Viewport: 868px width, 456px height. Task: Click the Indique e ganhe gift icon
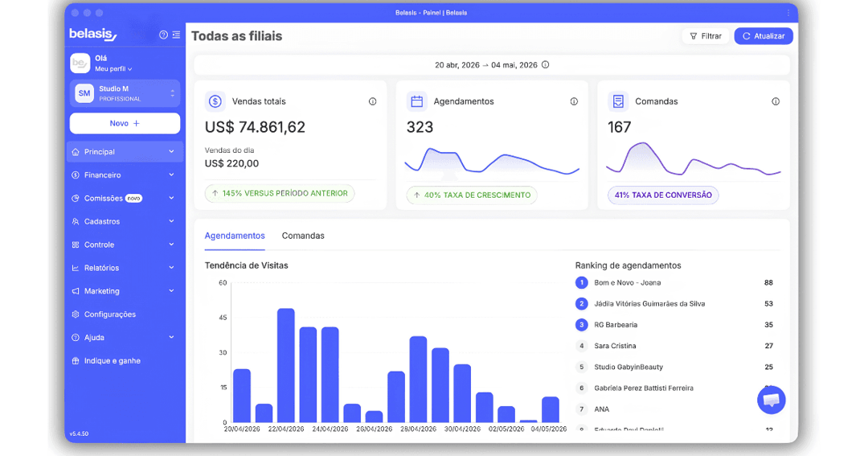click(x=76, y=361)
